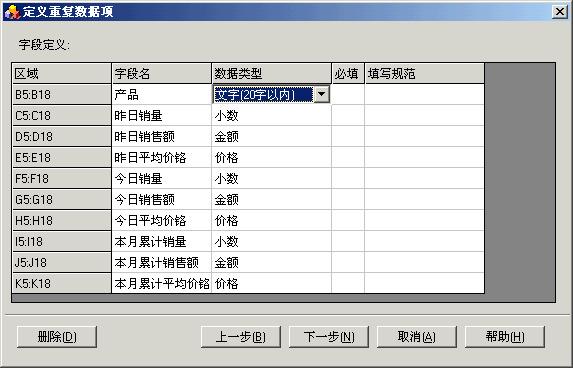This screenshot has height=368, width=573.
Task: Select row header D5:D18
Action: point(62,136)
